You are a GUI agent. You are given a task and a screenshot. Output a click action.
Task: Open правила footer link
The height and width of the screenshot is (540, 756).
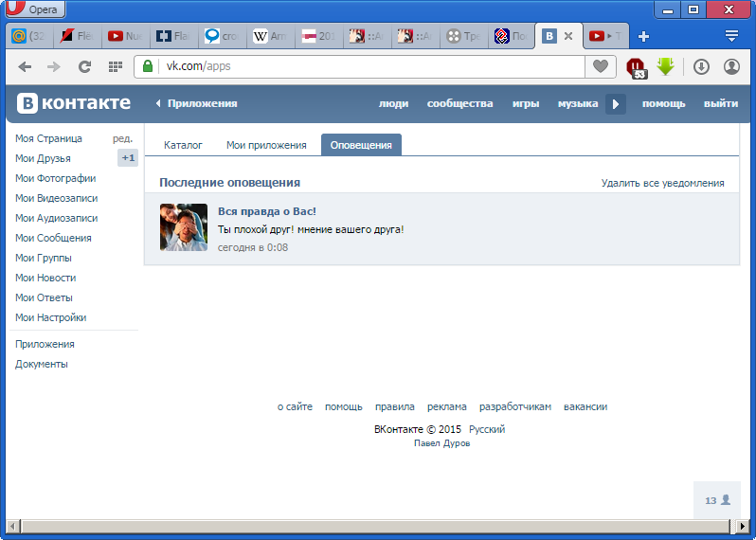[395, 407]
